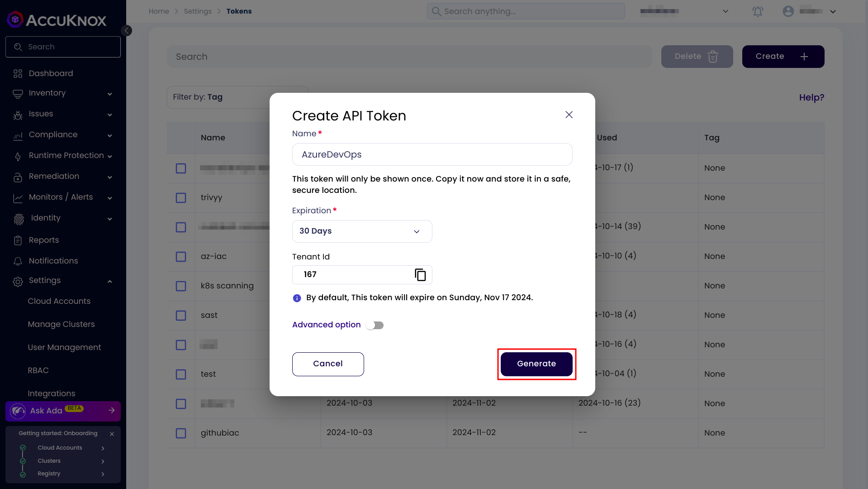Click the Generate button
Image resolution: width=868 pixels, height=489 pixels.
(x=536, y=364)
